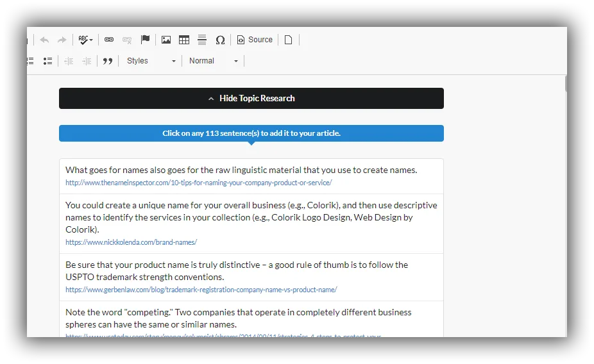
Task: Click the undo arrow icon
Action: tap(44, 40)
